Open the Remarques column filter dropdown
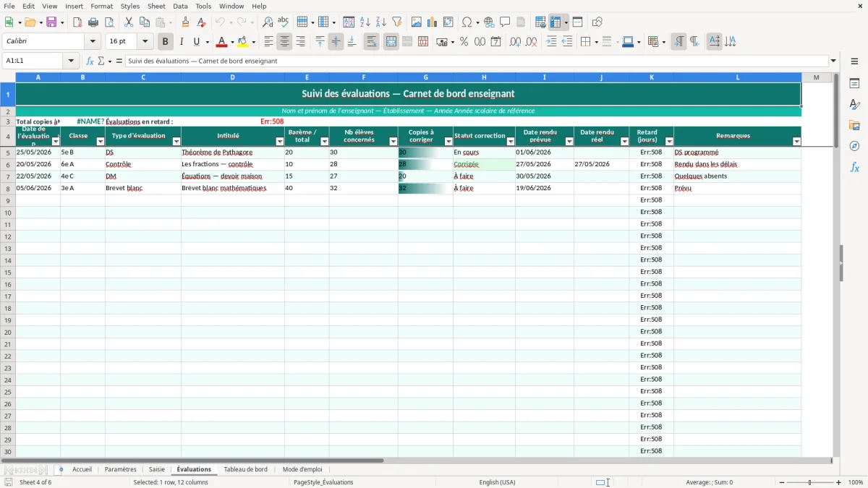 796,142
